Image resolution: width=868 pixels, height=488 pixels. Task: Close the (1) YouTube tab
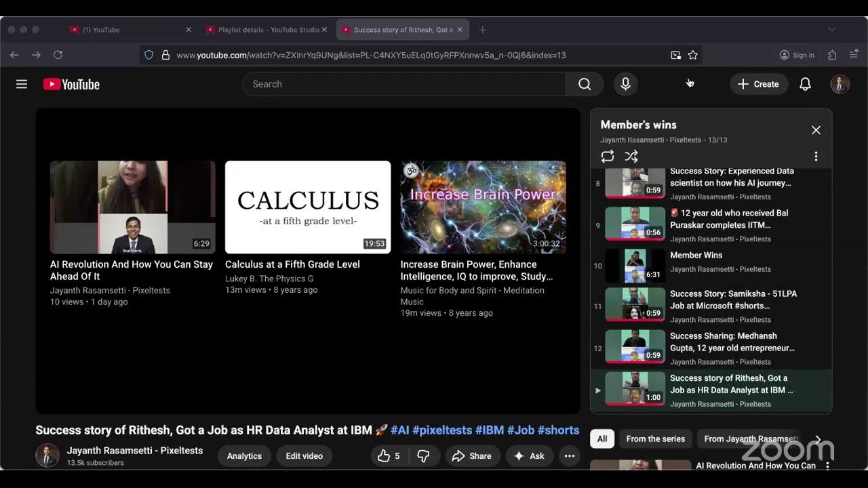(189, 30)
